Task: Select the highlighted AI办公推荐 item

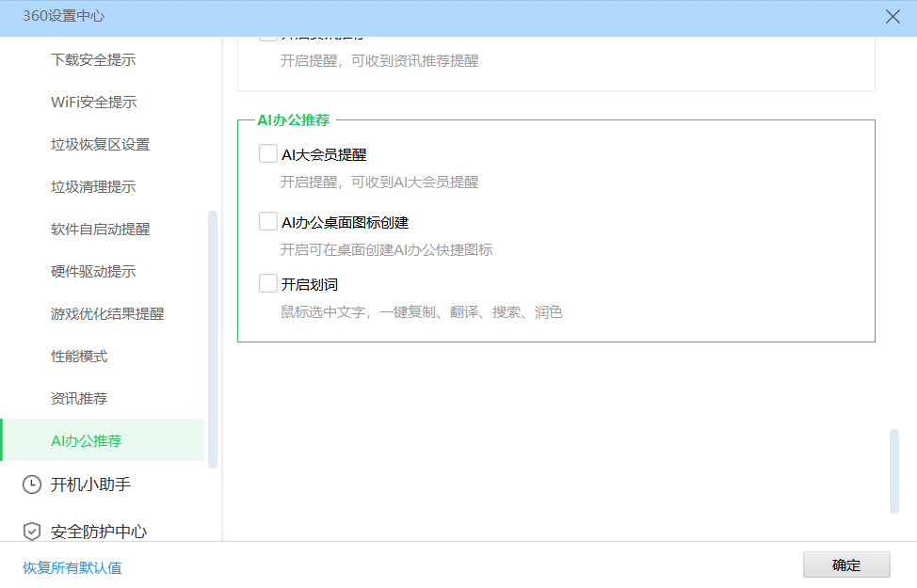Action: [x=103, y=440]
